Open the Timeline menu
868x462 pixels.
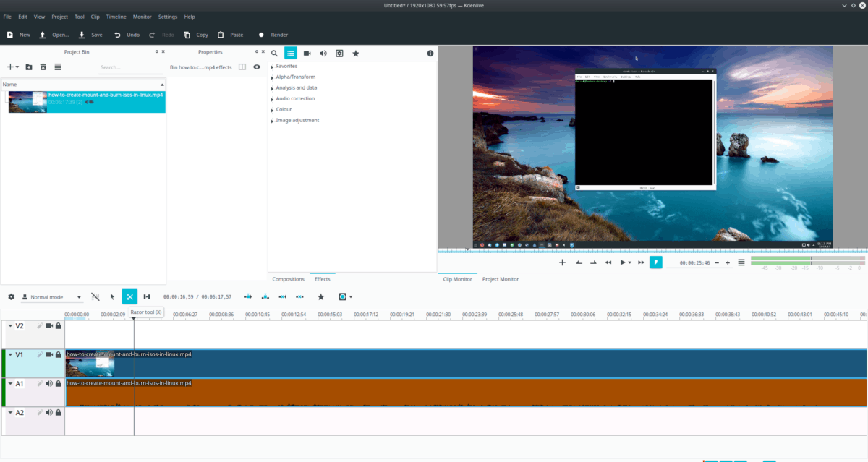[x=116, y=17]
